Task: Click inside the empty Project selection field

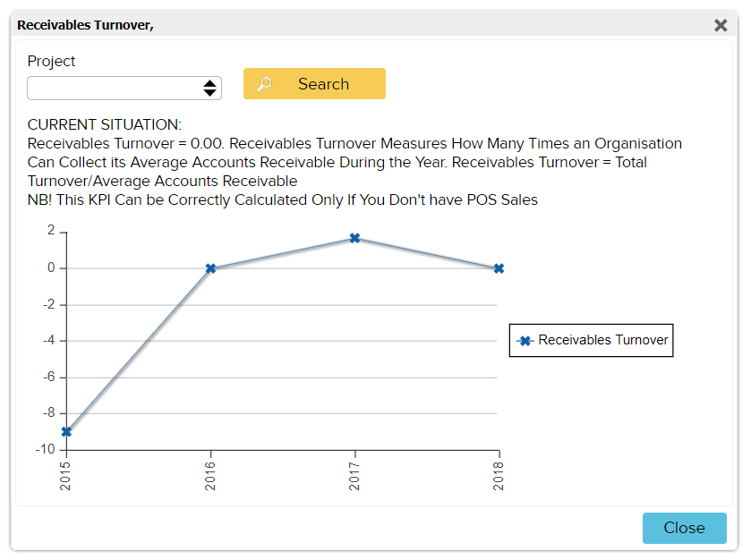Action: coord(112,88)
